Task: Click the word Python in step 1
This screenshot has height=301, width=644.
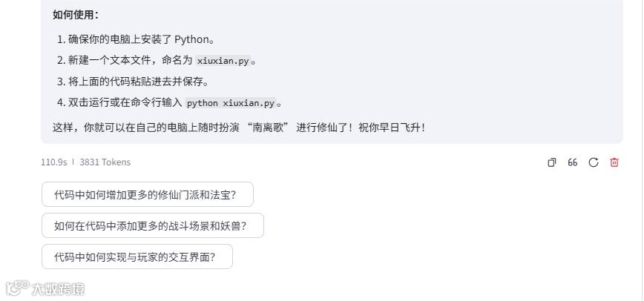Action: coord(191,39)
